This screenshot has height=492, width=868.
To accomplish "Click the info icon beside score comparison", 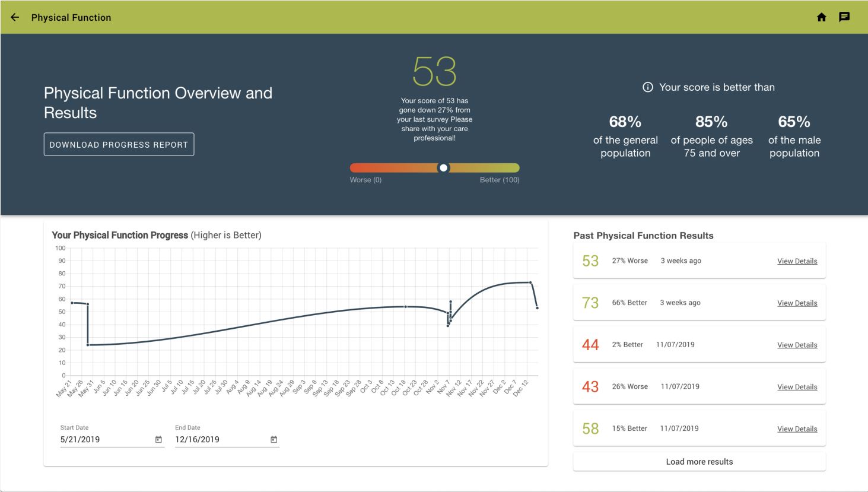I will pos(648,87).
